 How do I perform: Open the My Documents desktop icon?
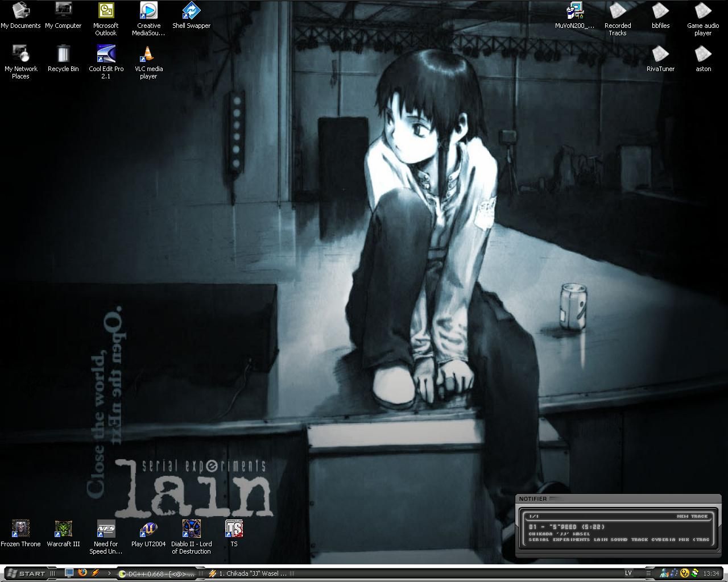[x=20, y=15]
